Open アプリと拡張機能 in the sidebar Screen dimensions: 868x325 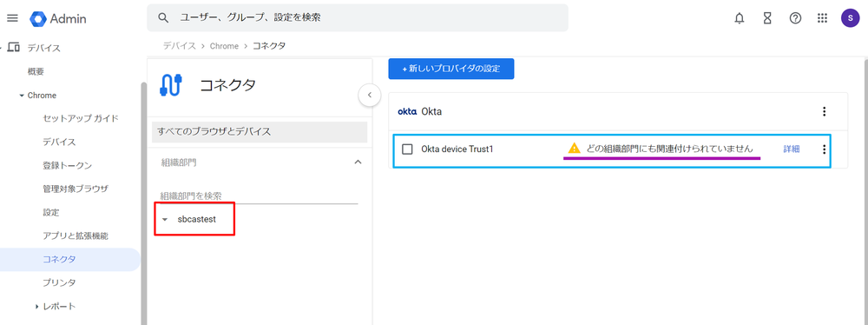76,235
